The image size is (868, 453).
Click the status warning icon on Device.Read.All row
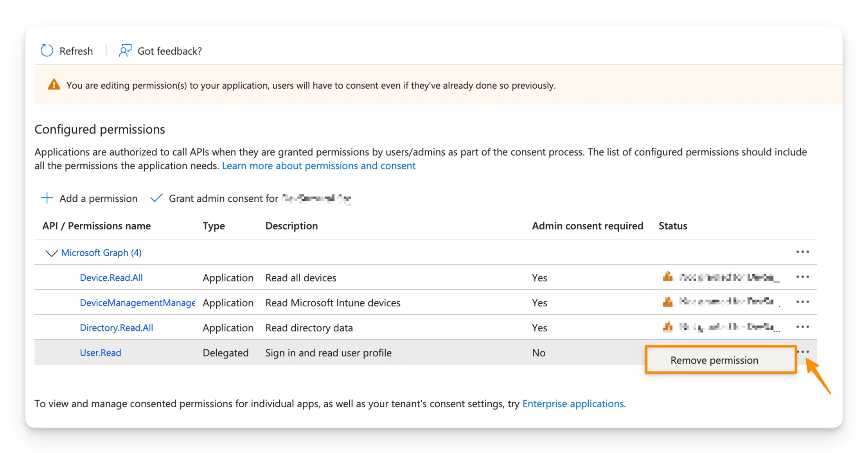[x=668, y=277]
